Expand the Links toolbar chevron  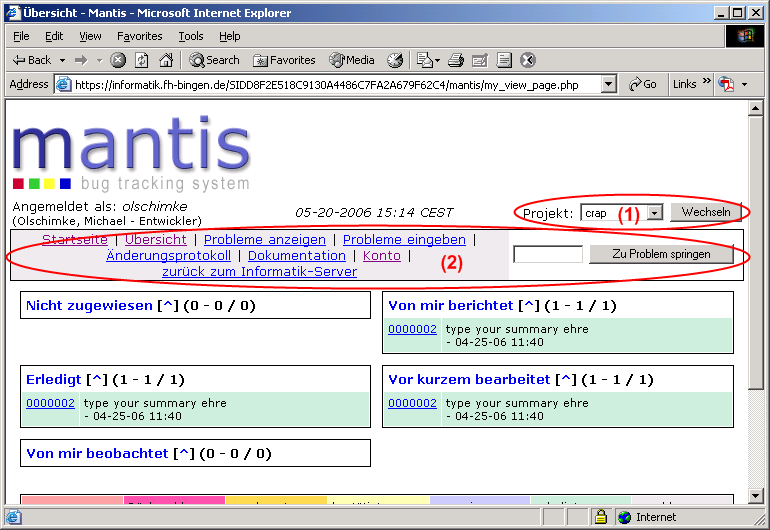point(707,81)
